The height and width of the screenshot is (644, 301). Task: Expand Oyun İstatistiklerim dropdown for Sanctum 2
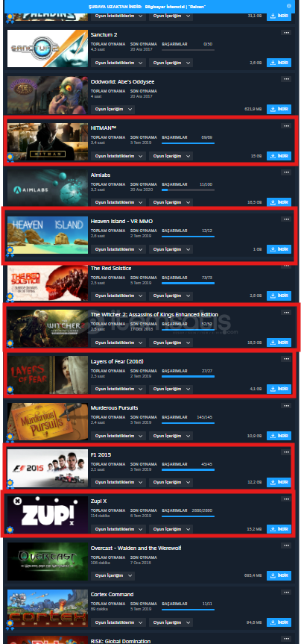118,63
